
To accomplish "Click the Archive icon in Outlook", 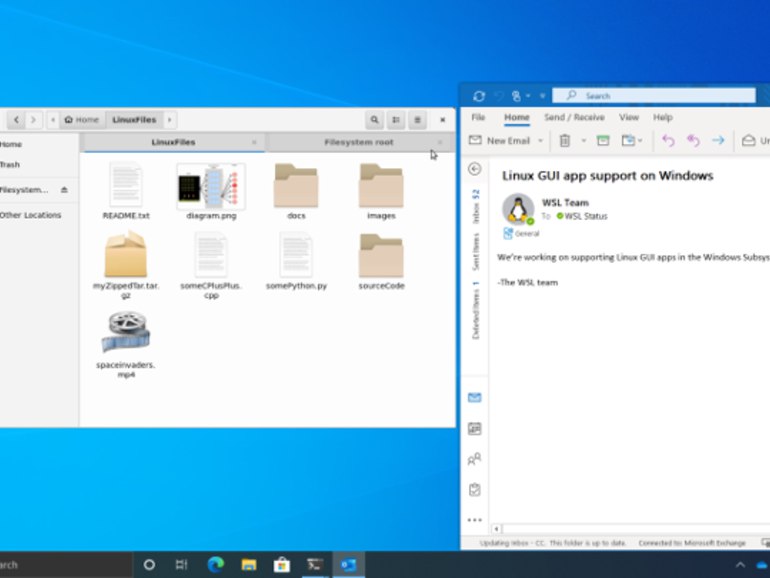I will [x=603, y=141].
